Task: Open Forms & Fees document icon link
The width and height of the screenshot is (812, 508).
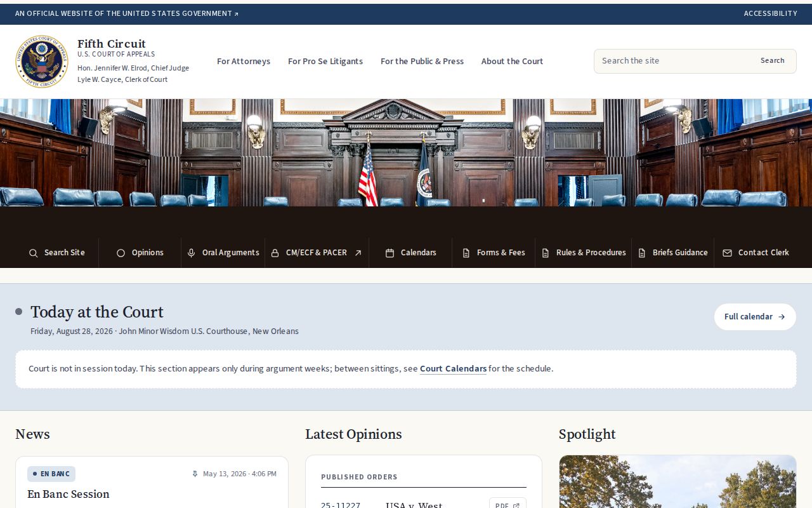Action: pyautogui.click(x=466, y=253)
